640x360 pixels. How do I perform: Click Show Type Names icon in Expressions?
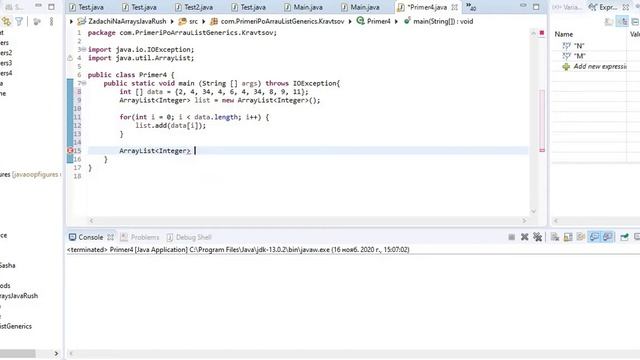coord(609,22)
